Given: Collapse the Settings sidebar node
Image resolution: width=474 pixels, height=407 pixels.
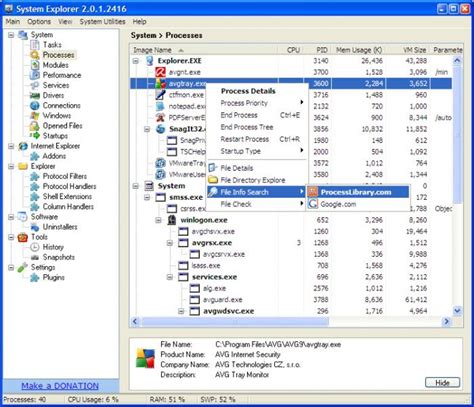Looking at the screenshot, I should [x=11, y=267].
